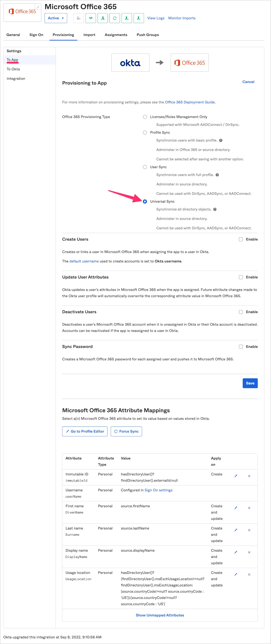Expand Show Unmapped Attributes
Viewport: 271px width, 644px height.
[160, 615]
